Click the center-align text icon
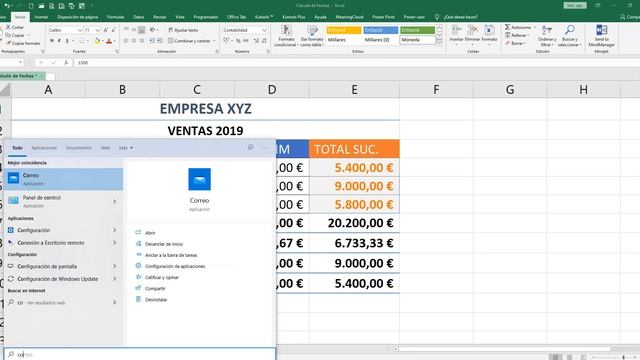640x360 pixels. click(x=134, y=41)
